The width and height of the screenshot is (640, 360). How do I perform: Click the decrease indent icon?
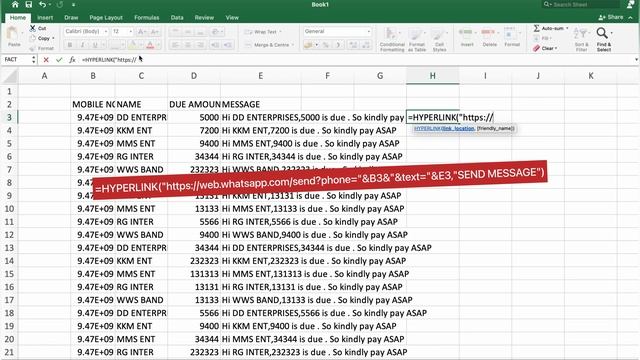[x=215, y=44]
